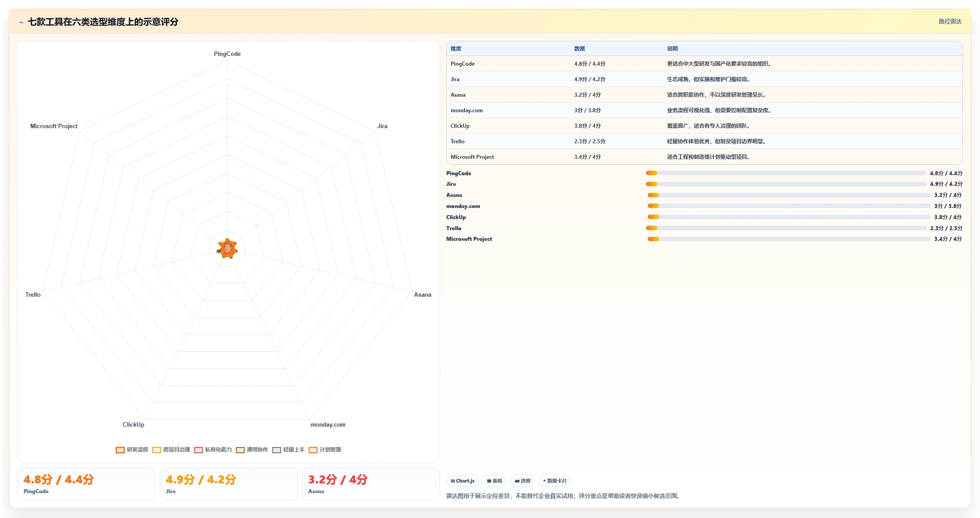This screenshot has width=980, height=518.
Task: Click the description '覆盖面广，适合有专人治理的团队。'
Action: (709, 126)
